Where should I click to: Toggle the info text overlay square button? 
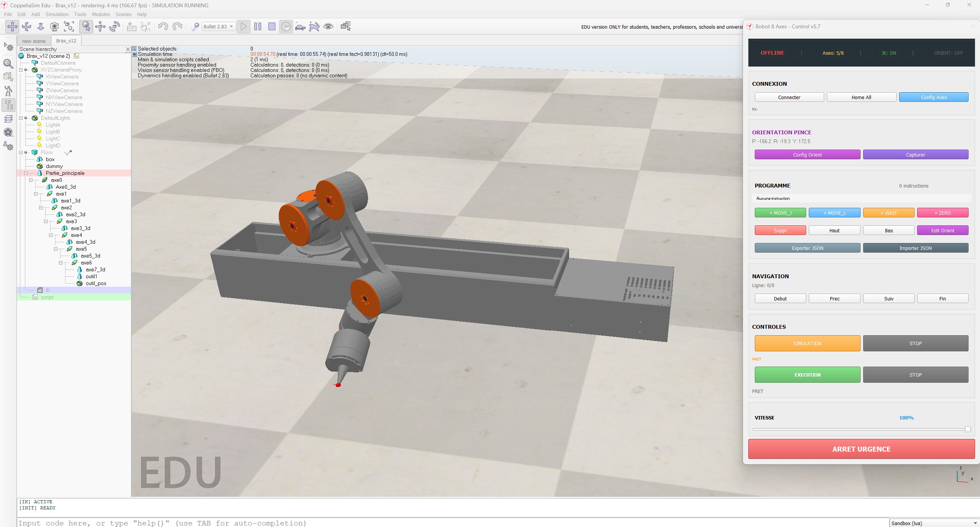click(x=134, y=54)
